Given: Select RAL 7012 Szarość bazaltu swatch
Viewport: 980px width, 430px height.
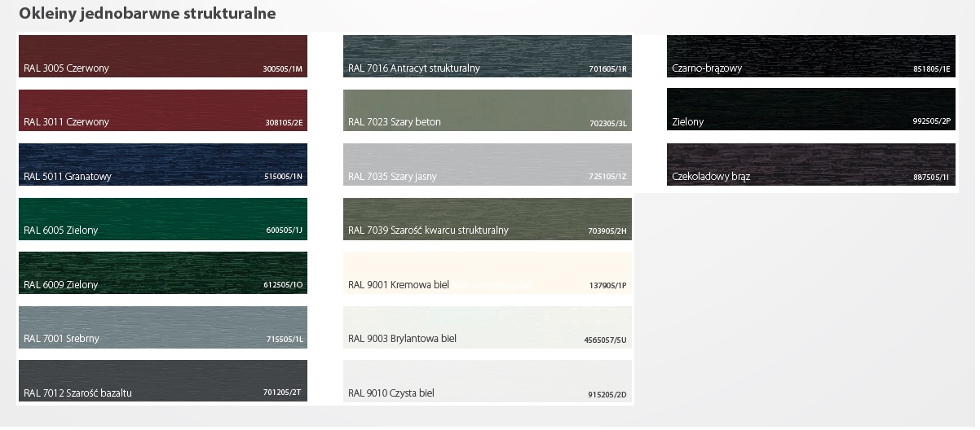Looking at the screenshot, I should point(162,380).
